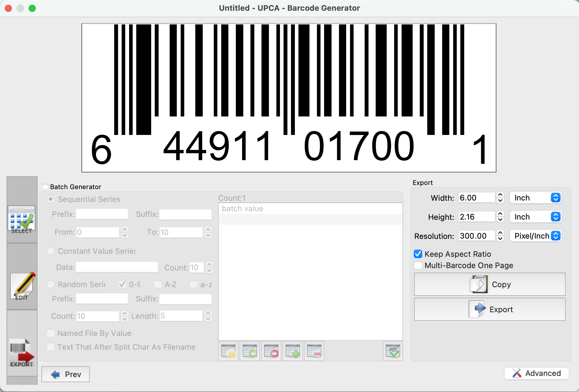The image size is (579, 392).
Task: Click the UPCA barcode preview image
Action: (289, 98)
